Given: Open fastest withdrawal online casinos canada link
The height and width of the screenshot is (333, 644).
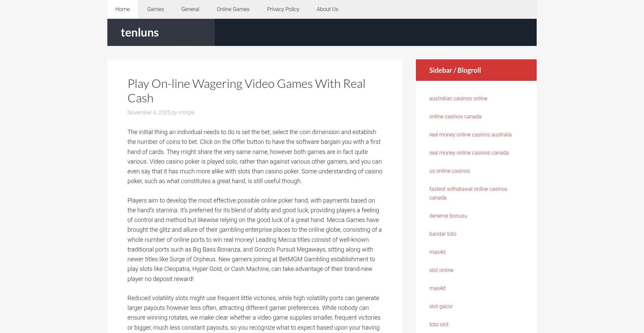Looking at the screenshot, I should (468, 189).
